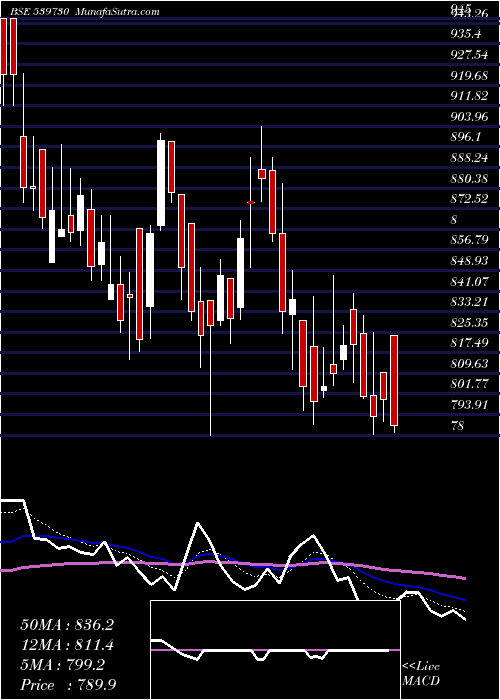The image size is (500, 700).
Task: Click the BSE 539730 stock code title
Action: click(38, 12)
